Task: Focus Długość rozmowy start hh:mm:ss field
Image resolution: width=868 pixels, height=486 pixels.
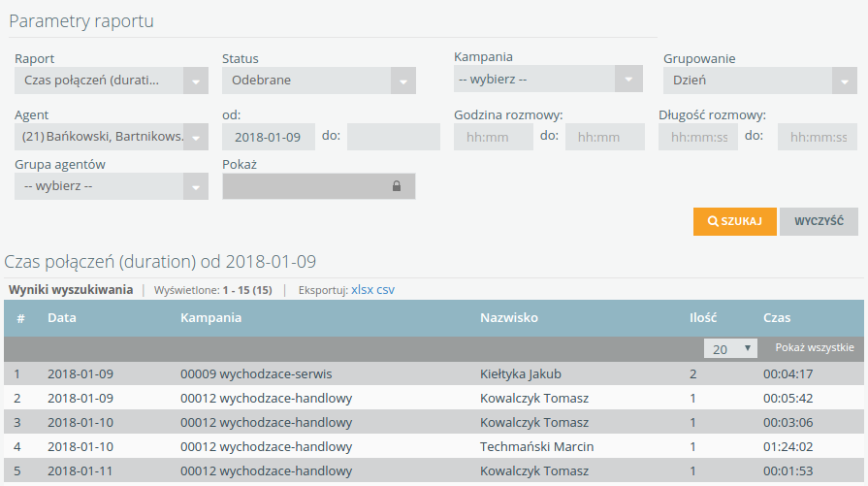Action: click(698, 138)
